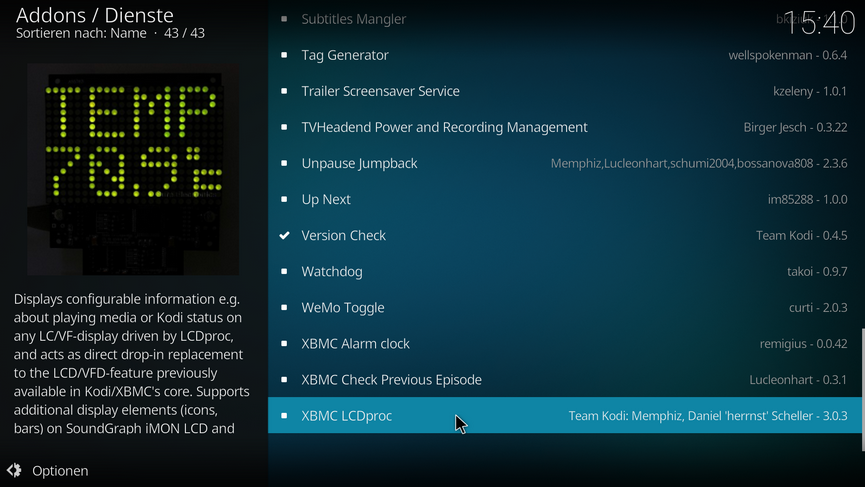Click the Unpause Jumpback authors and version text

tap(699, 163)
